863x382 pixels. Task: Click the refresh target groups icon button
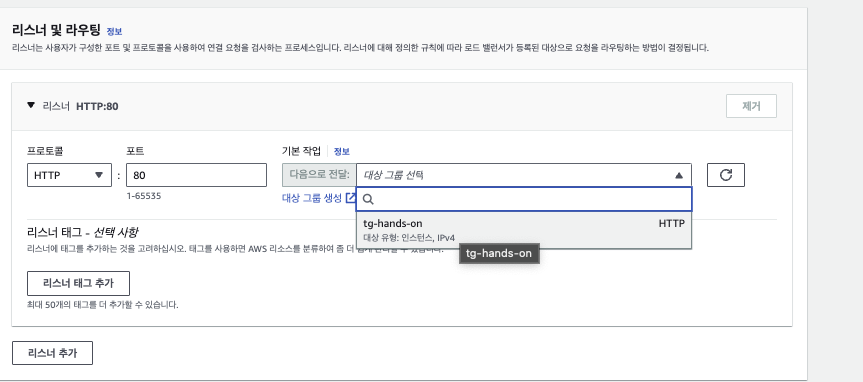pos(725,175)
